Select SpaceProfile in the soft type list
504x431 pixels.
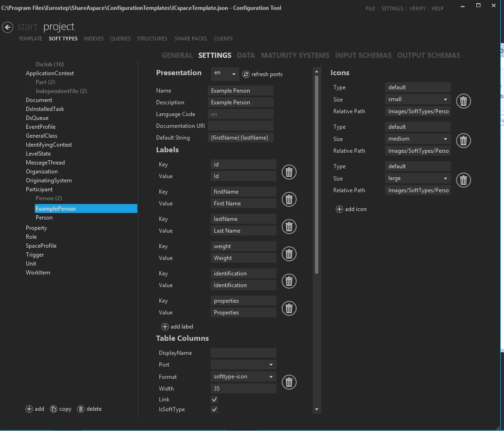41,246
